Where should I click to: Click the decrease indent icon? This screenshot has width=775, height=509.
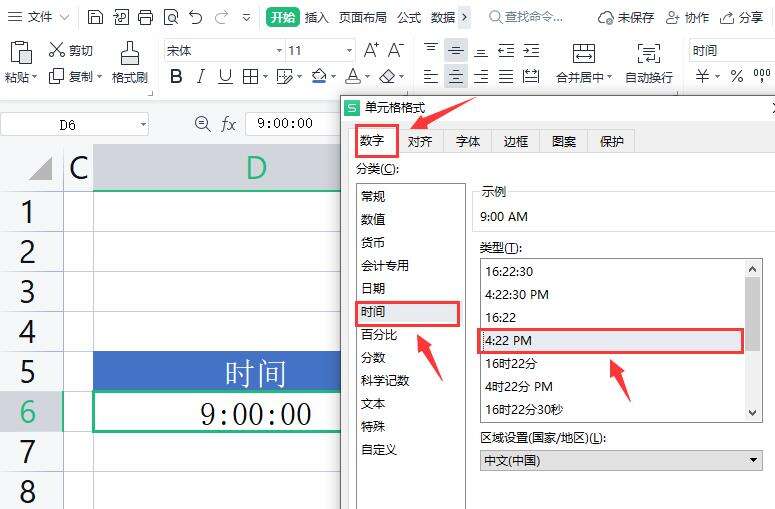click(506, 50)
